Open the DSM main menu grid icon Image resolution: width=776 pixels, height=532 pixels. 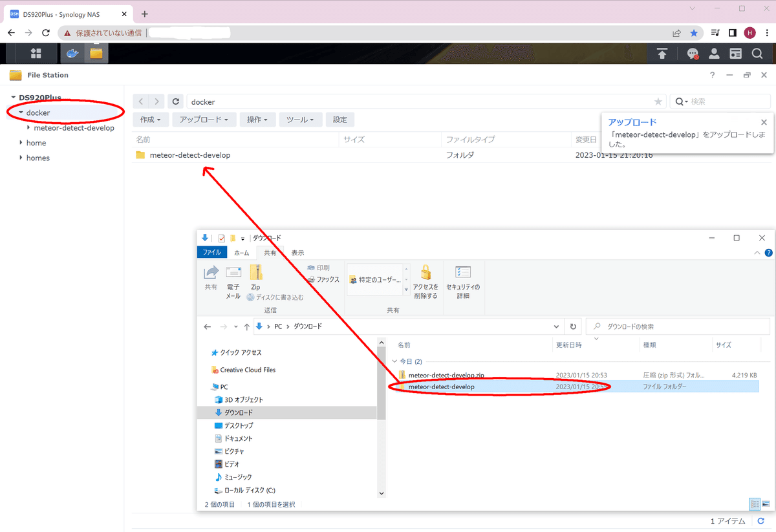36,54
